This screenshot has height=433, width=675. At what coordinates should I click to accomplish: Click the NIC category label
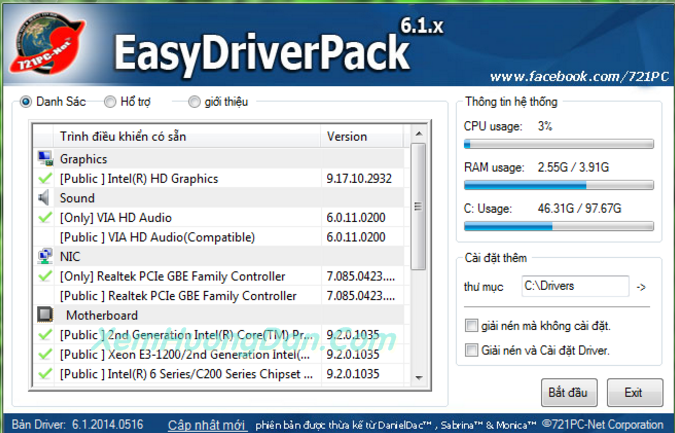click(x=70, y=257)
